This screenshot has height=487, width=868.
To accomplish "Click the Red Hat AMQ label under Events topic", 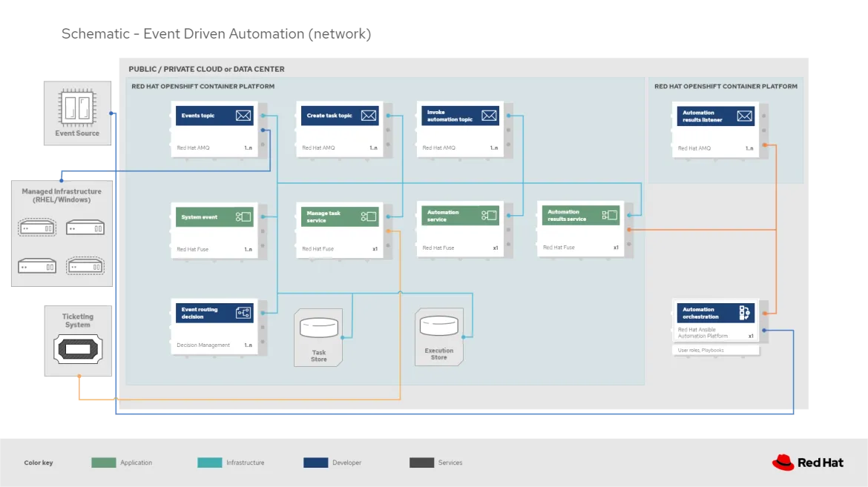I will 193,148.
